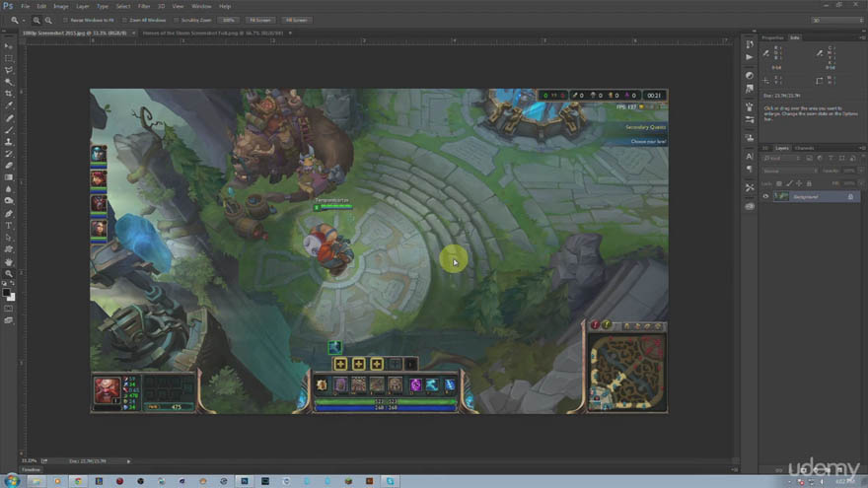This screenshot has width=868, height=488.
Task: Switch to the Properties tab
Action: pos(772,37)
